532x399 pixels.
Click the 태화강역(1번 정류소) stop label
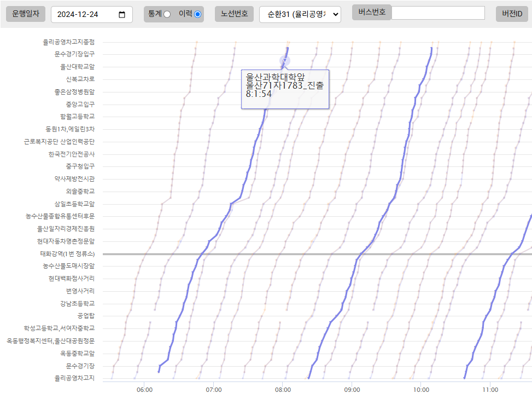(67, 253)
